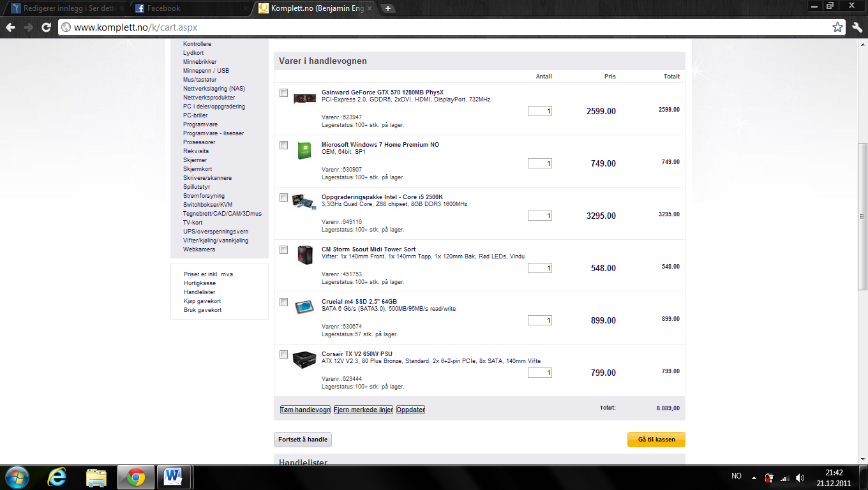Open Corsair TX V2 650W PSU link
The height and width of the screenshot is (490, 868).
[357, 353]
